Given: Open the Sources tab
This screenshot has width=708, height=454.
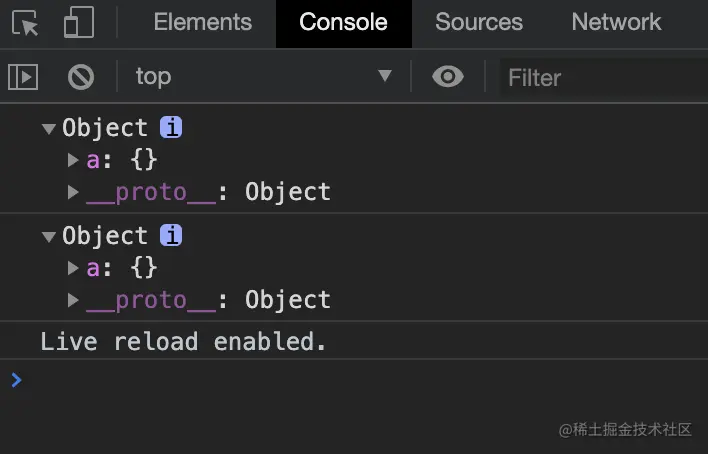Looking at the screenshot, I should click(x=479, y=22).
